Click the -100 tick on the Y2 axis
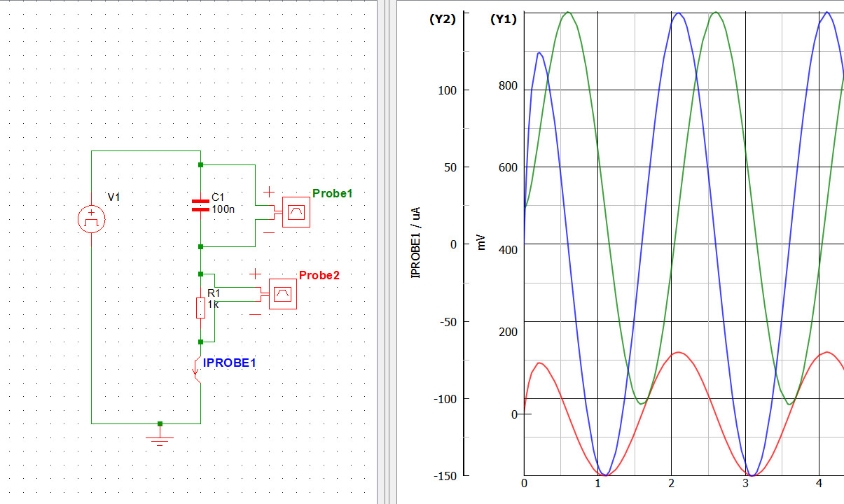The height and width of the screenshot is (504, 844). coord(444,399)
